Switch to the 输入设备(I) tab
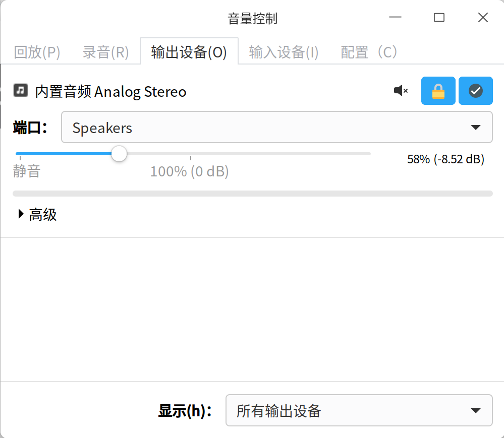 (284, 52)
